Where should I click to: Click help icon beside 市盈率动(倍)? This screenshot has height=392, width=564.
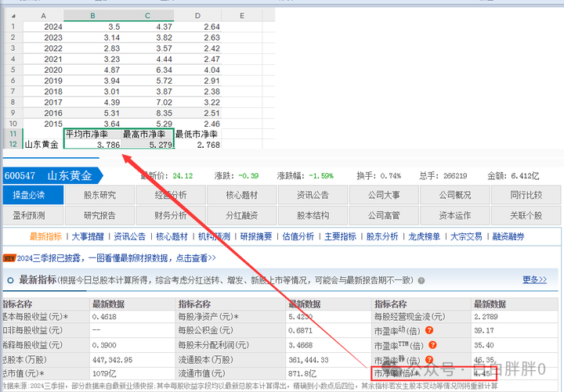tap(428, 330)
